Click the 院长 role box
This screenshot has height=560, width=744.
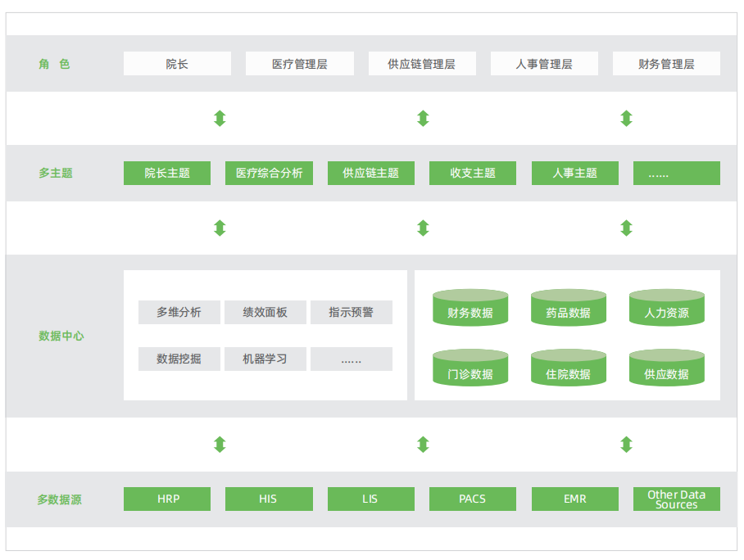coord(177,64)
